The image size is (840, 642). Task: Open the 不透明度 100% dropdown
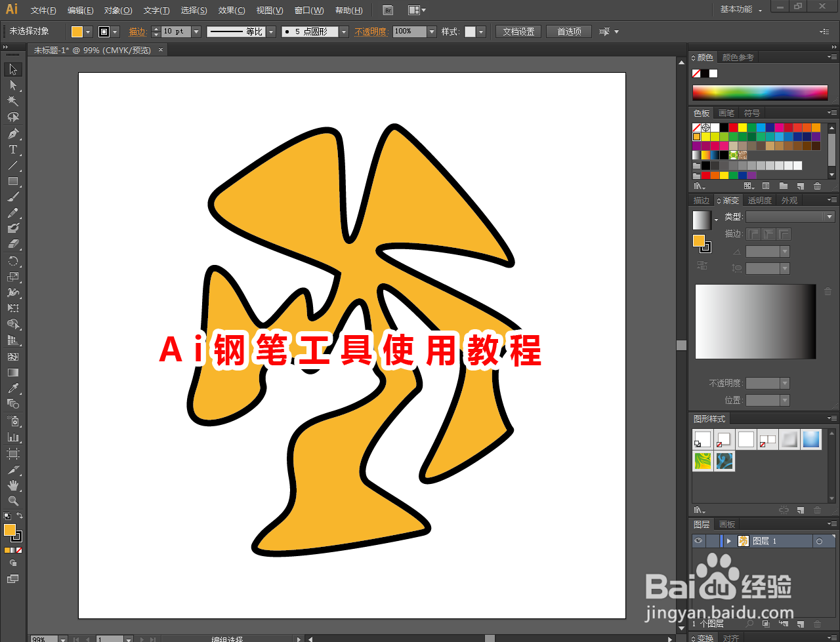pos(430,31)
